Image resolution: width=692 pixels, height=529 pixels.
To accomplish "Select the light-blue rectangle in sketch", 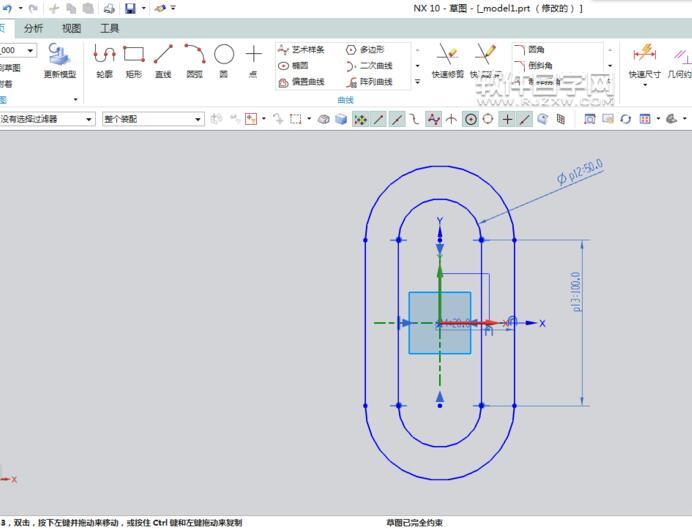I will pyautogui.click(x=440, y=323).
